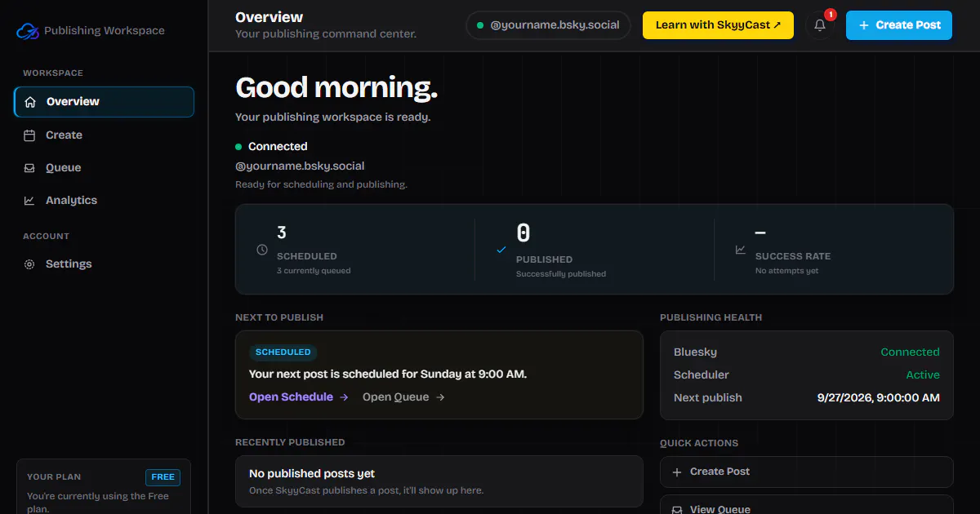The width and height of the screenshot is (980, 514).
Task: Click the Bluesky Connected status text
Action: 910,352
